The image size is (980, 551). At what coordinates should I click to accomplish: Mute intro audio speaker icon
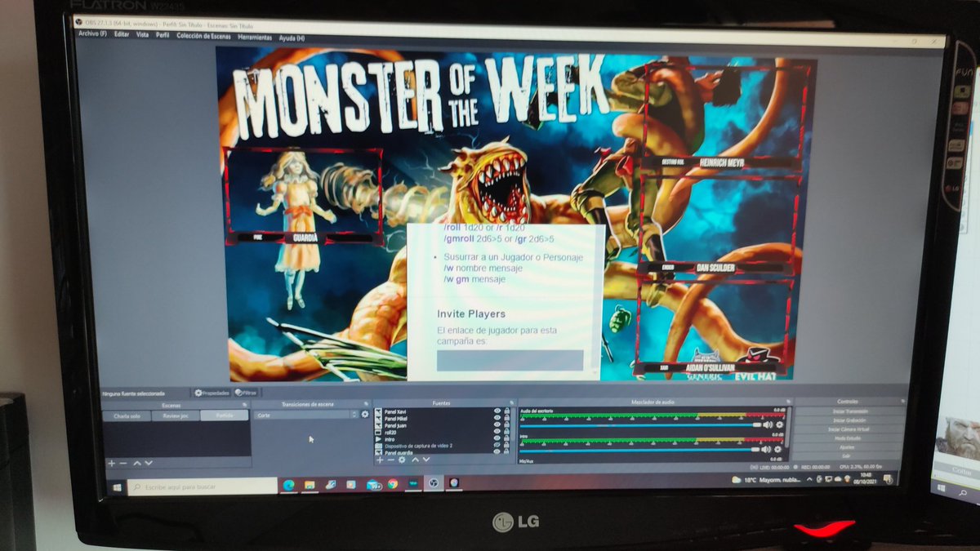pyautogui.click(x=766, y=449)
